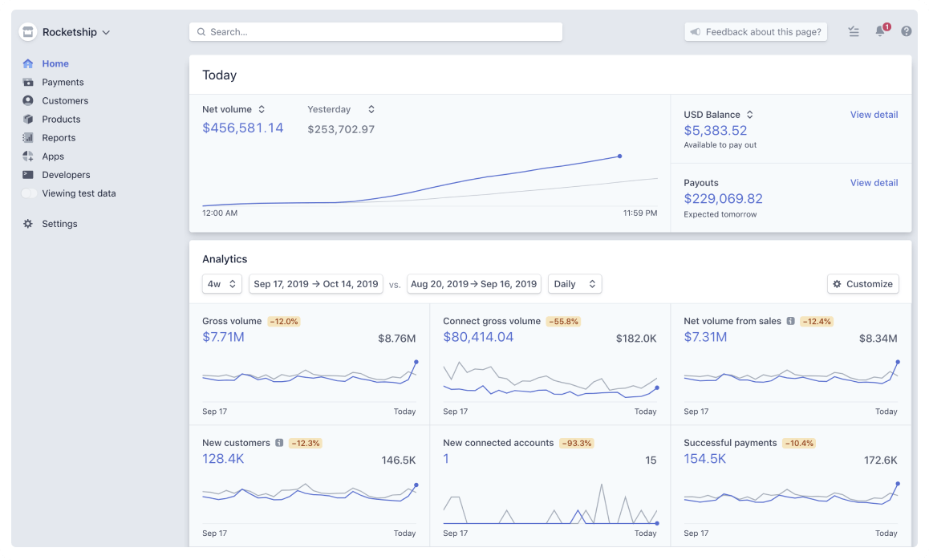The image size is (929, 560).
Task: Click the info icon beside New customers
Action: (x=278, y=442)
